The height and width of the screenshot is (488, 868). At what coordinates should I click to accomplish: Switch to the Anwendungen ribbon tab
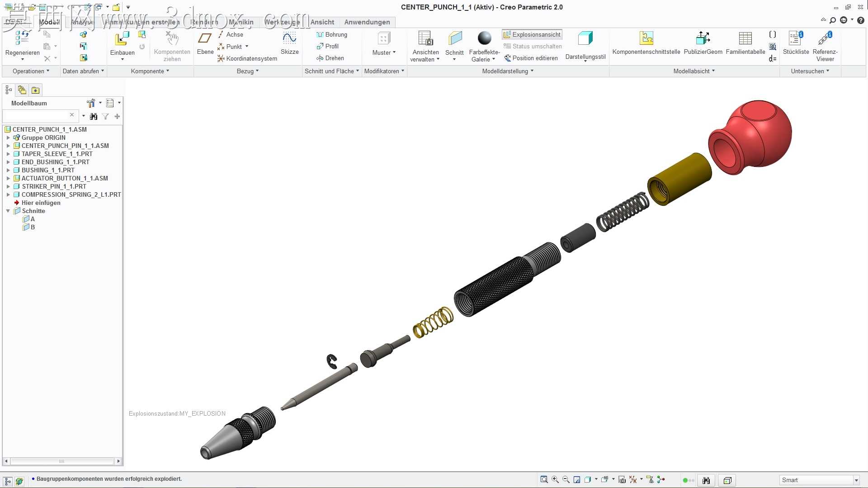pyautogui.click(x=367, y=22)
